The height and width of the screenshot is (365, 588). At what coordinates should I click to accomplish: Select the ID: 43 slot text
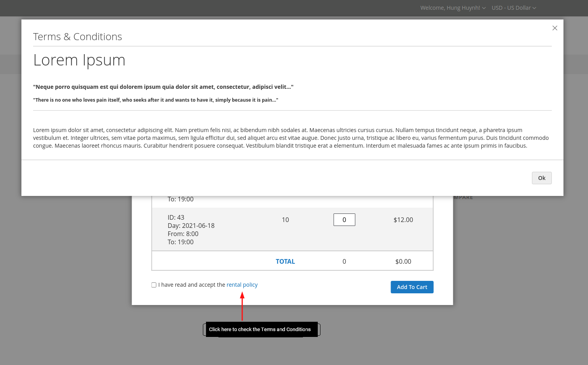click(x=176, y=217)
